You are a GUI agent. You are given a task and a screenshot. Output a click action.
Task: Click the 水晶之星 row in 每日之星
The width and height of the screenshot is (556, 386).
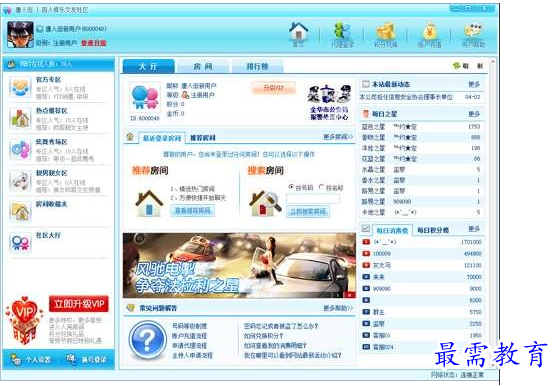point(421,169)
